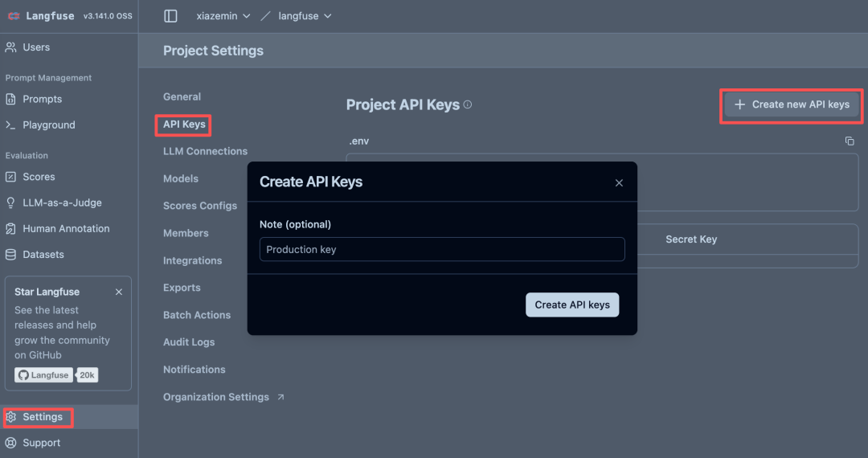This screenshot has width=868, height=458.
Task: Open Members settings tab
Action: coord(186,234)
